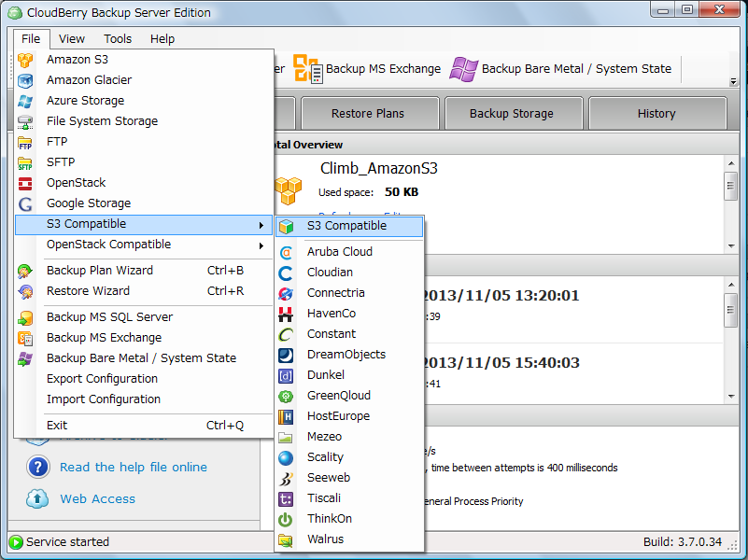This screenshot has height=560, width=748.
Task: Click the Restore Wizard icon
Action: pyautogui.click(x=25, y=291)
